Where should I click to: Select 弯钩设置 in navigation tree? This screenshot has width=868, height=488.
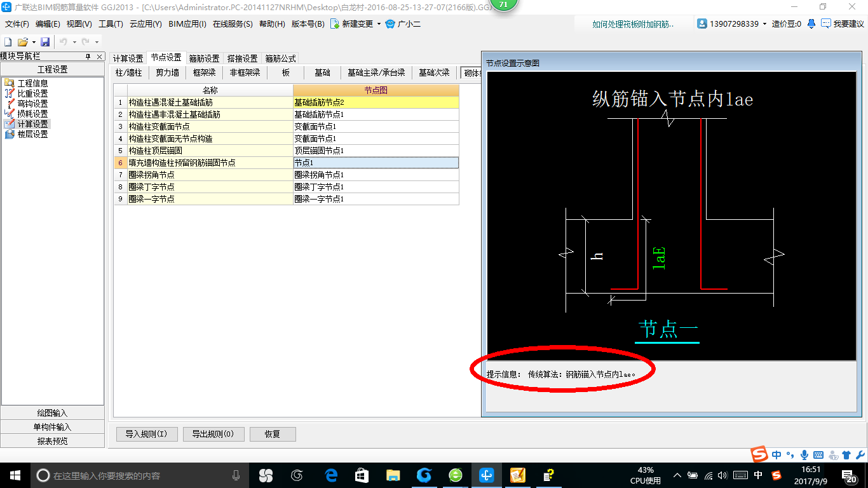(32, 104)
